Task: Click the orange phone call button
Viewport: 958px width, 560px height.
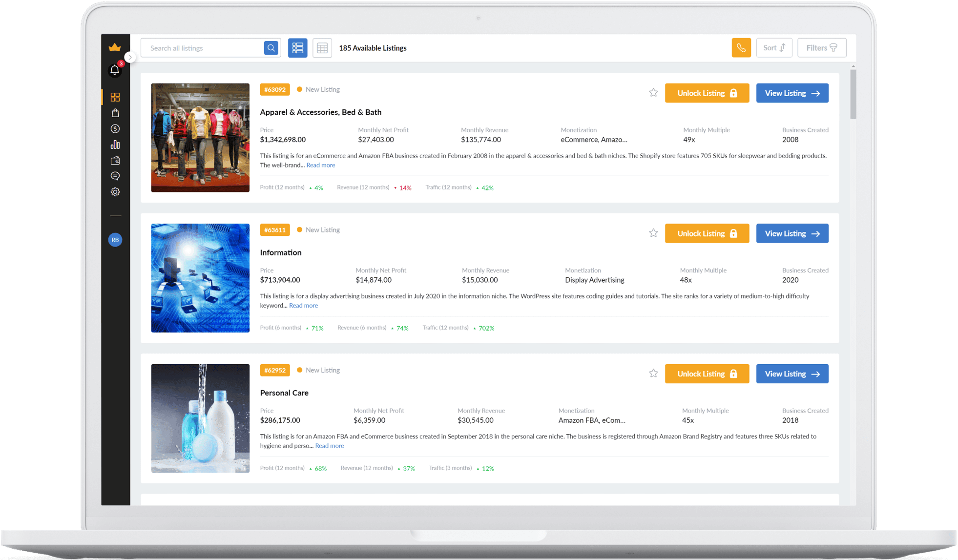Action: [741, 48]
